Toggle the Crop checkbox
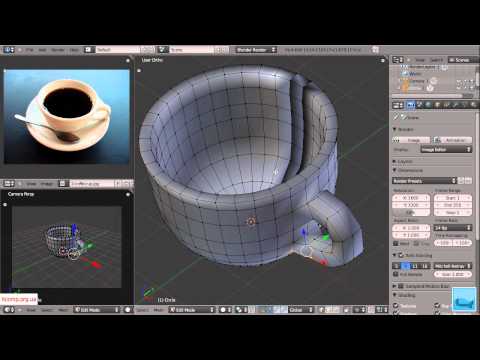The height and width of the screenshot is (360, 480). click(417, 244)
